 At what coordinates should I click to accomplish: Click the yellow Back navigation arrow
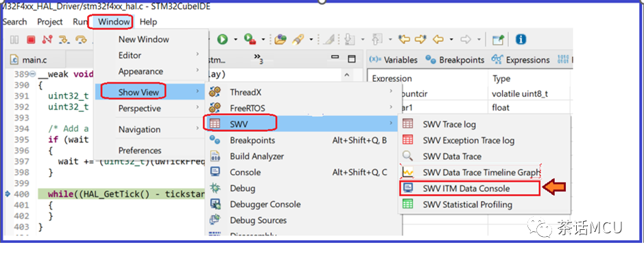tap(439, 39)
